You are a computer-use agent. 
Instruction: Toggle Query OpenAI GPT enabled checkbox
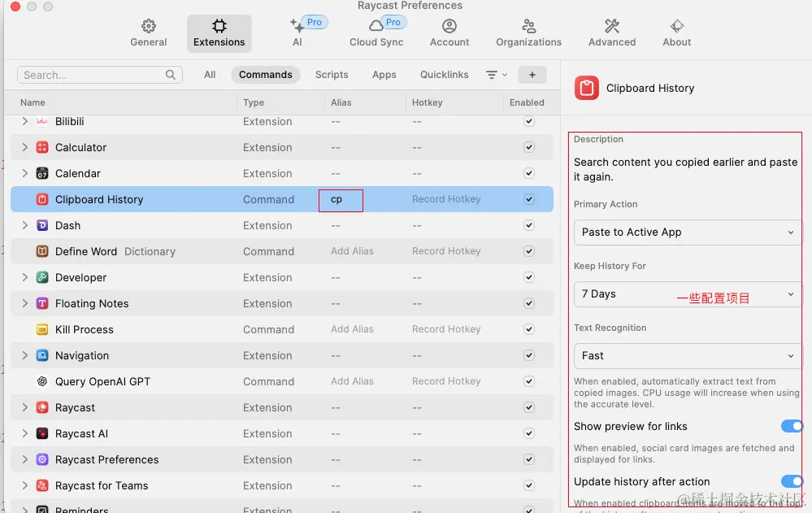[x=528, y=381]
